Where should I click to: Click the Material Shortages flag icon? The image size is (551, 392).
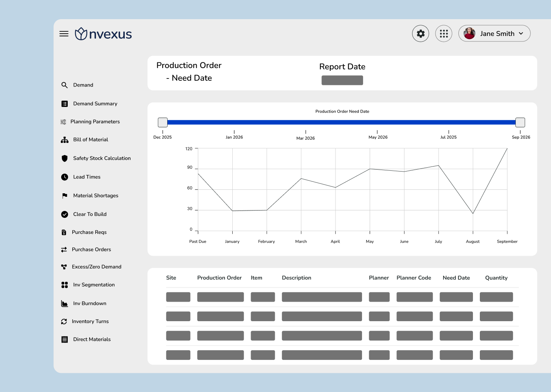coord(65,196)
